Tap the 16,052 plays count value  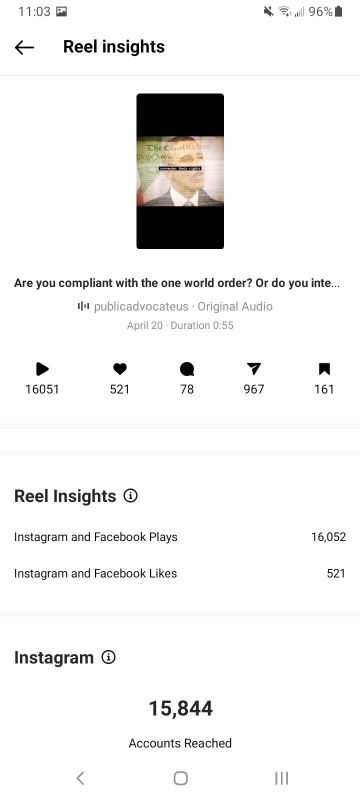click(328, 537)
